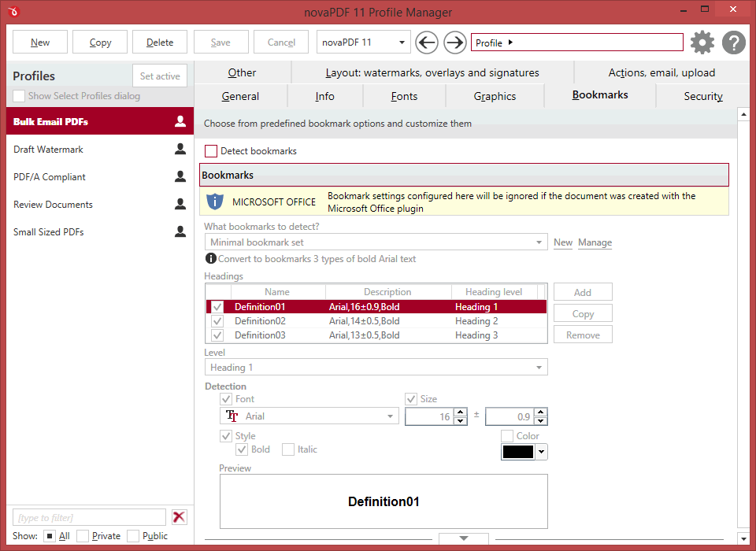Switch to the Other tab
Image resolution: width=756 pixels, height=551 pixels.
click(242, 72)
